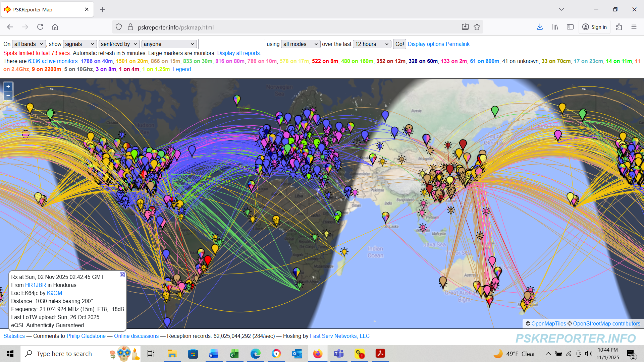Zoom in with the map plus button
Image resolution: width=644 pixels, height=362 pixels.
8,87
